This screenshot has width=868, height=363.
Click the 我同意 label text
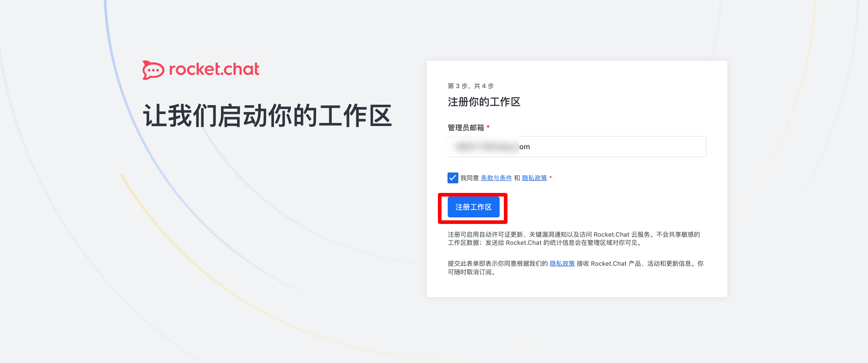pos(469,178)
